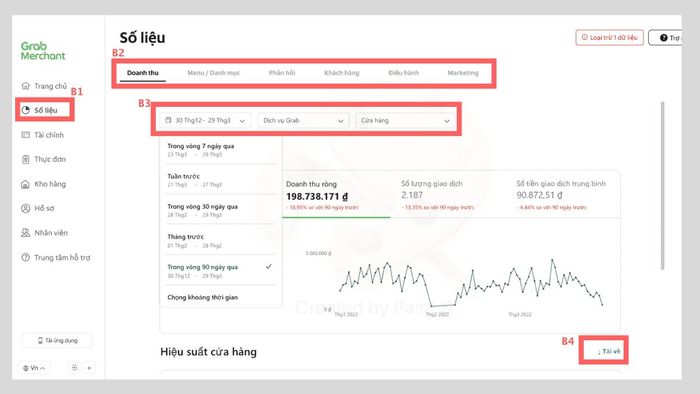
Task: Choose the Tuần trước date option
Action: point(221,180)
